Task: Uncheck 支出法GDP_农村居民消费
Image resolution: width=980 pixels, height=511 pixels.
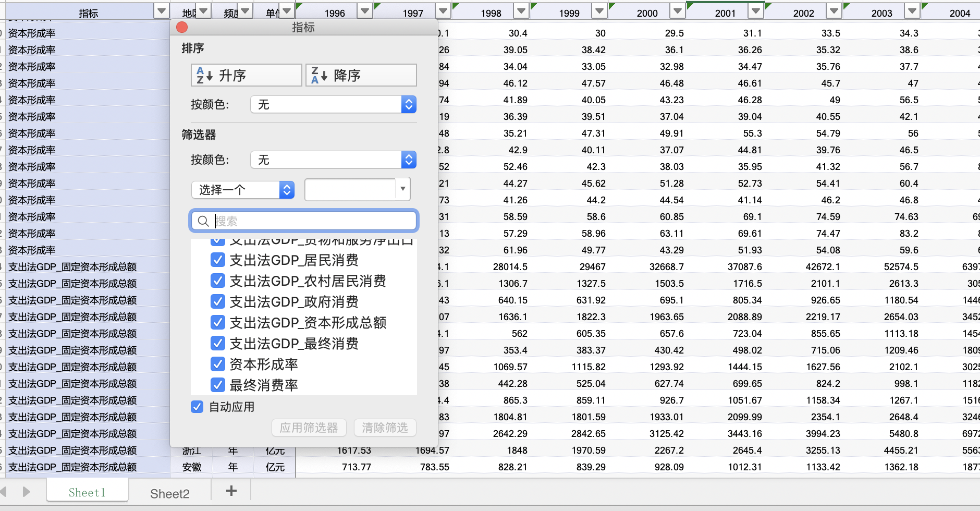Action: tap(218, 281)
